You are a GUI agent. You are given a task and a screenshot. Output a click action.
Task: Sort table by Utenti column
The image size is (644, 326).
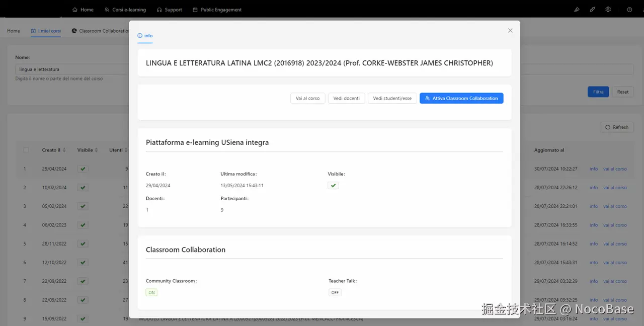coord(118,150)
